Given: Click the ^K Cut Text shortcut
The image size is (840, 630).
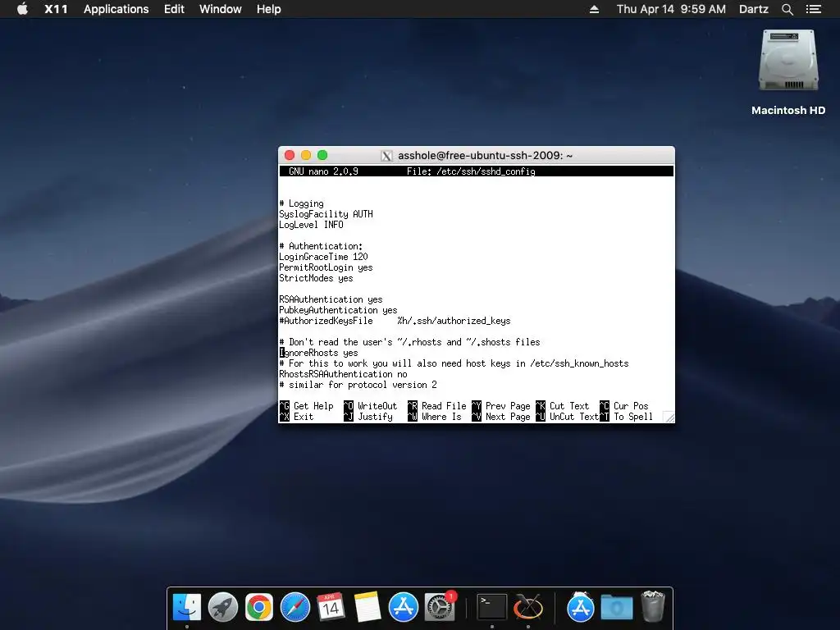Looking at the screenshot, I should click(x=563, y=407).
